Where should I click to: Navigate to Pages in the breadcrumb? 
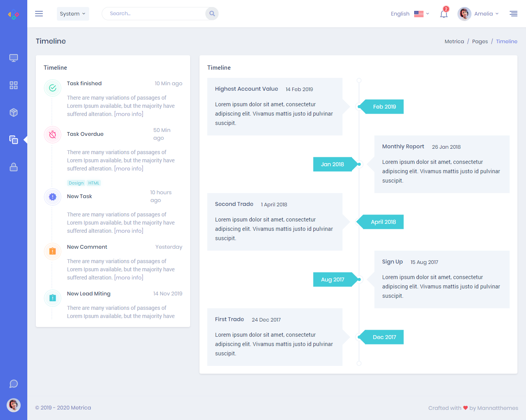click(480, 41)
